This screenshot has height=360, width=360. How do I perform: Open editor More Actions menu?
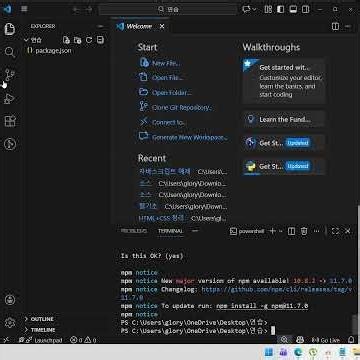tap(348, 26)
